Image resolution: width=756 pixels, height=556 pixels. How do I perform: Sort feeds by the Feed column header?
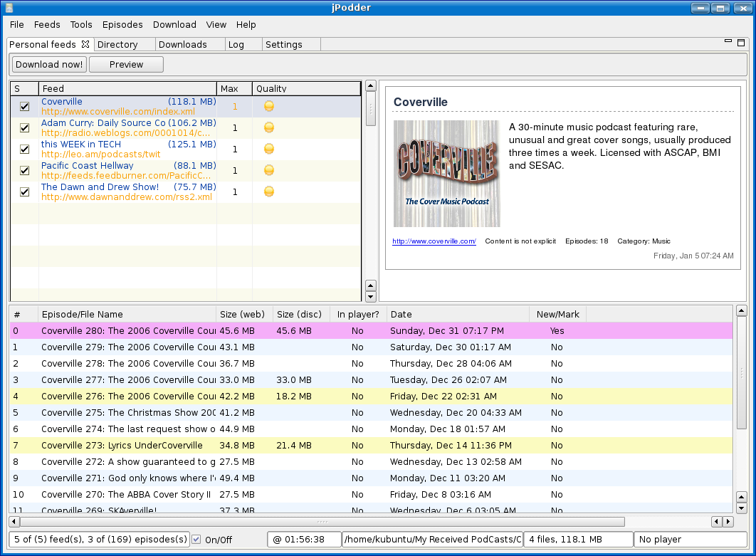point(127,89)
